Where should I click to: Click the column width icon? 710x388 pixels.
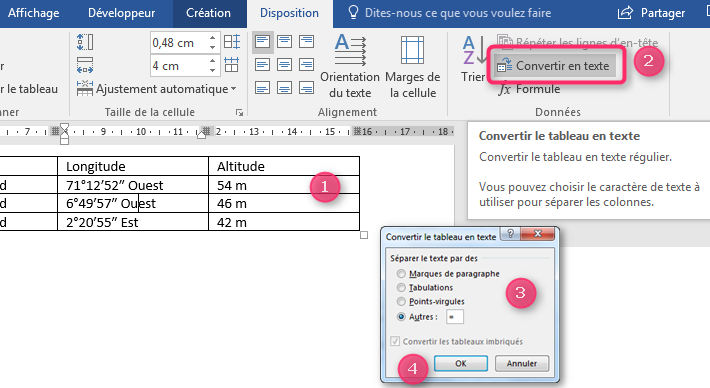click(85, 65)
